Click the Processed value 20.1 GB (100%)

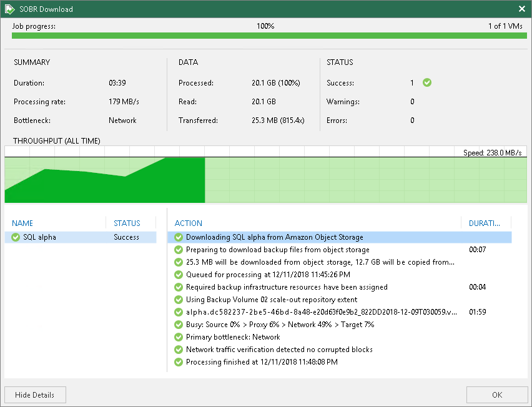276,83
